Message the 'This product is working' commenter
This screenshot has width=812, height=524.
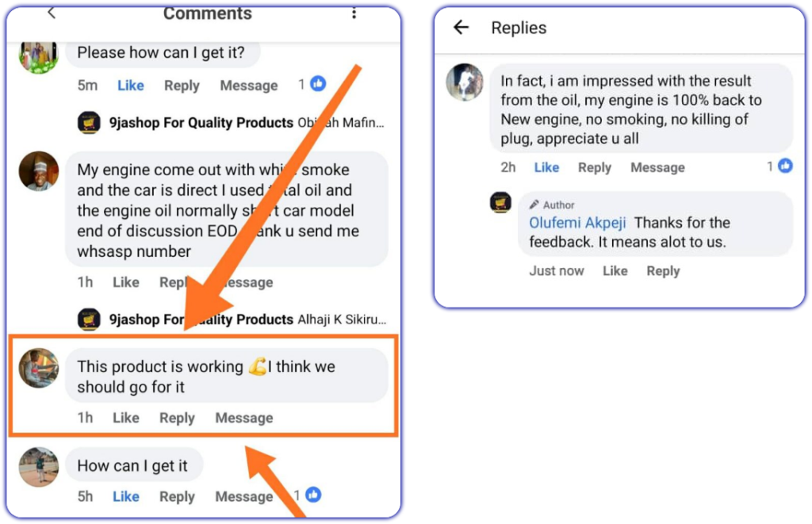(x=244, y=418)
